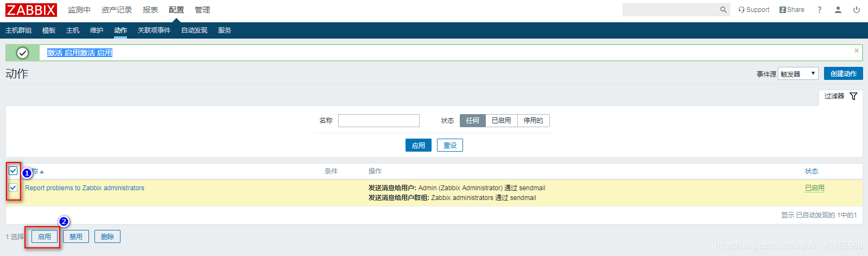Open the 事件源 触发器 dropdown

coord(798,73)
